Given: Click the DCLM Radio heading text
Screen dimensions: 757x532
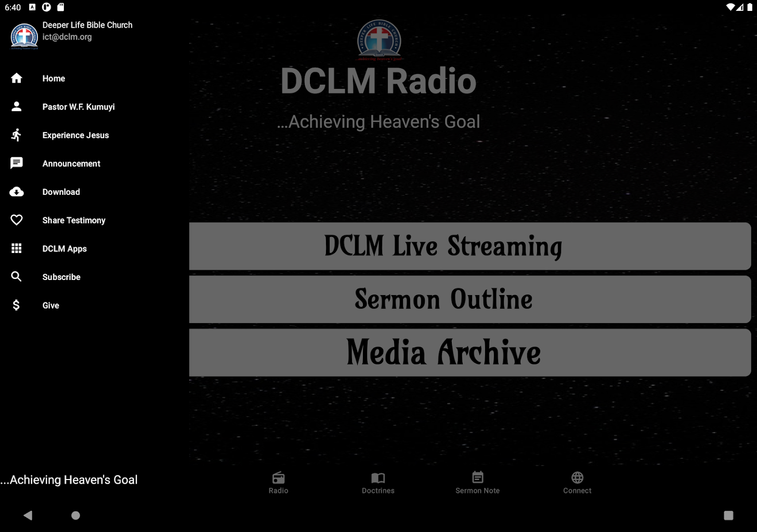Looking at the screenshot, I should [379, 81].
